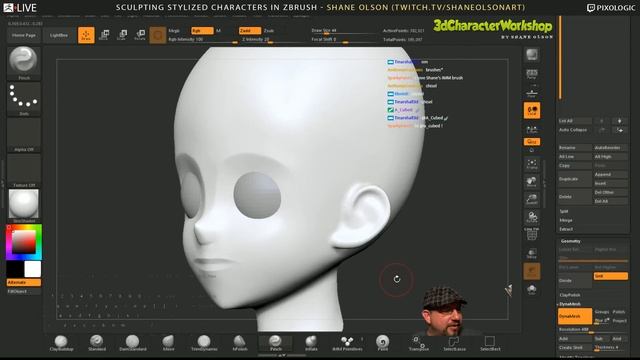Click the Xpose icon in right shelf

531,290
